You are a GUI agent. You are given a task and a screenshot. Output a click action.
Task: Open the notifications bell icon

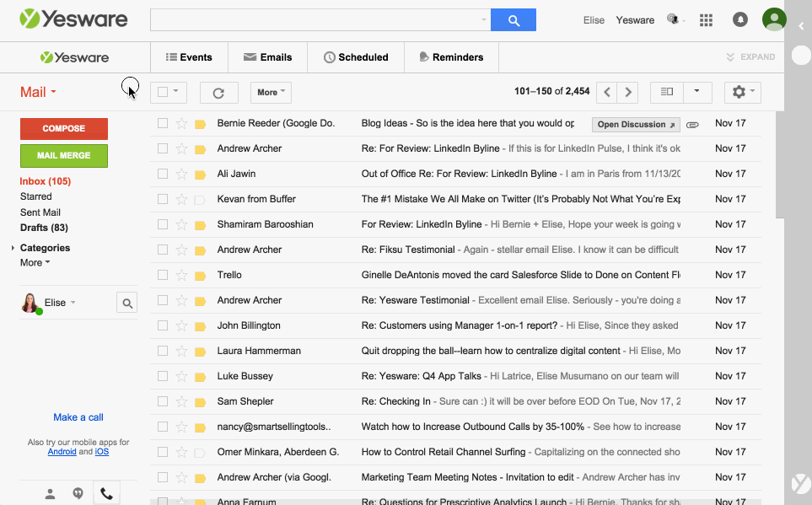point(740,20)
